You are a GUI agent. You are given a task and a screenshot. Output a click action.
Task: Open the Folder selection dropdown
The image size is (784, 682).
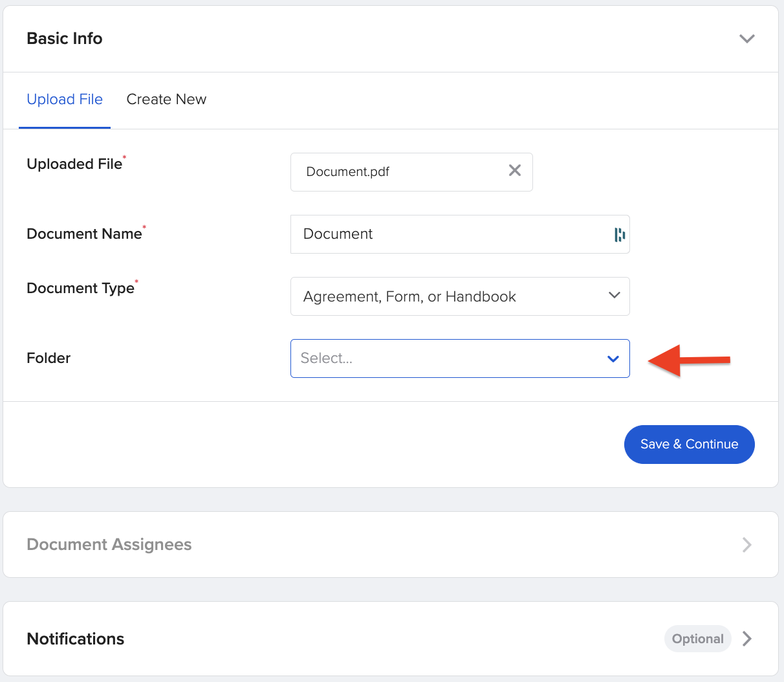pyautogui.click(x=460, y=358)
